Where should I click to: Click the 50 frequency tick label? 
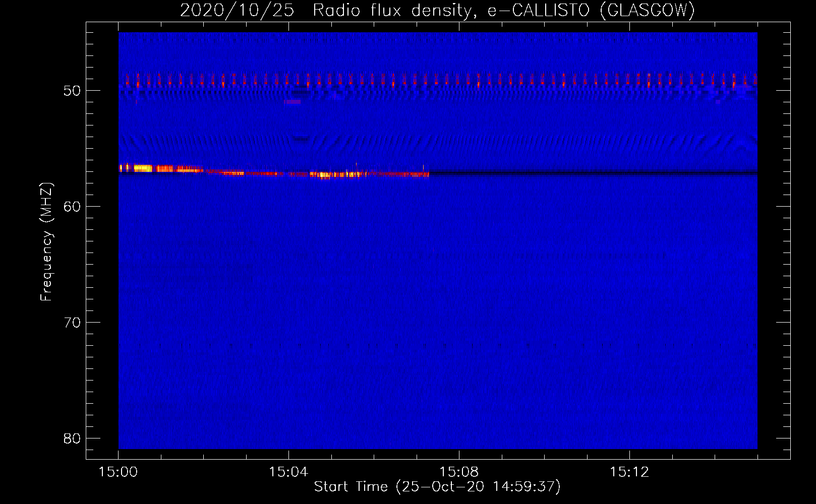(72, 91)
